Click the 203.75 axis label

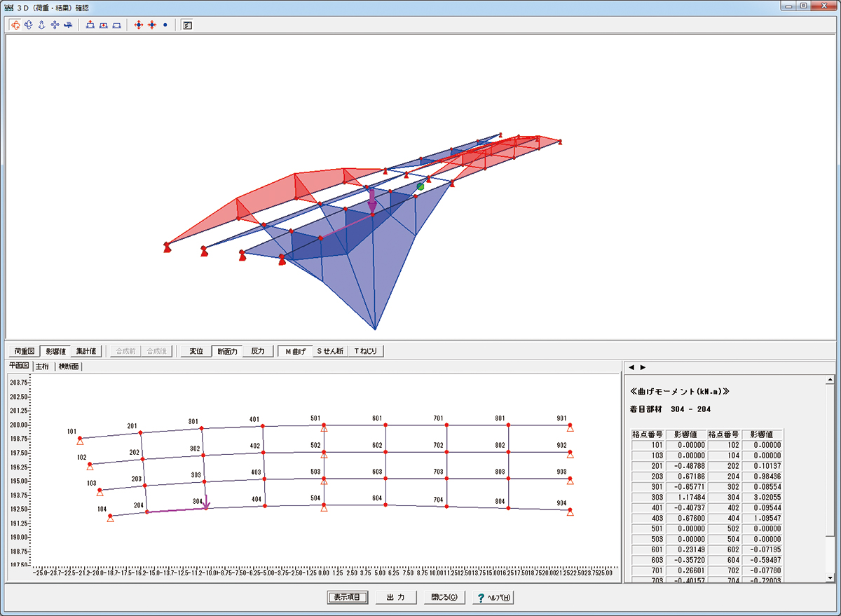19,383
